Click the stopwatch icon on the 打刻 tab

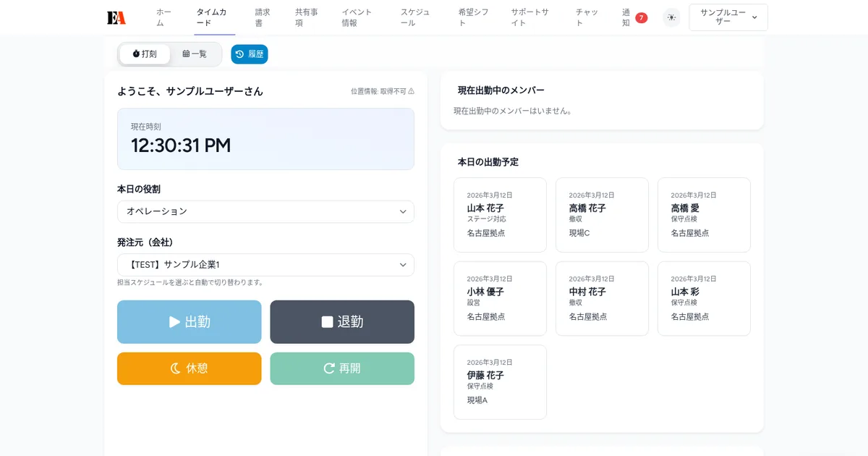[x=136, y=54]
